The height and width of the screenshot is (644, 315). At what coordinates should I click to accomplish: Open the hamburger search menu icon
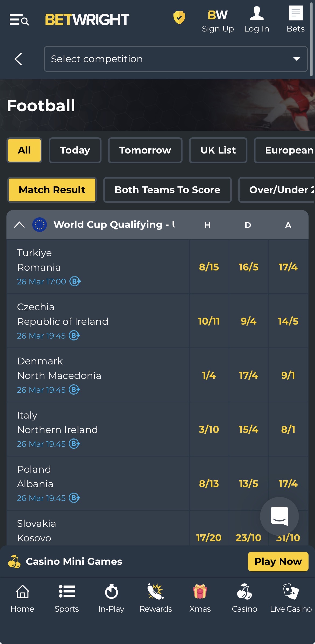[x=19, y=20]
